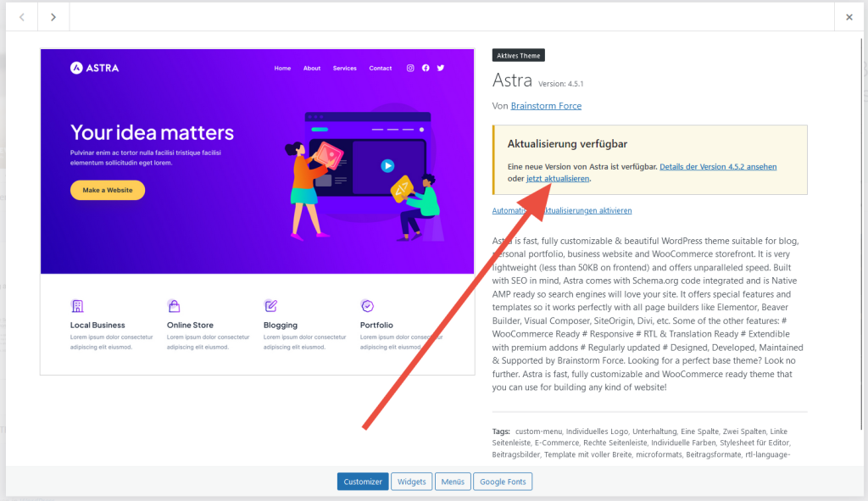Viewport: 868px width, 501px height.
Task: Click the Portfolio badge icon
Action: pos(367,305)
